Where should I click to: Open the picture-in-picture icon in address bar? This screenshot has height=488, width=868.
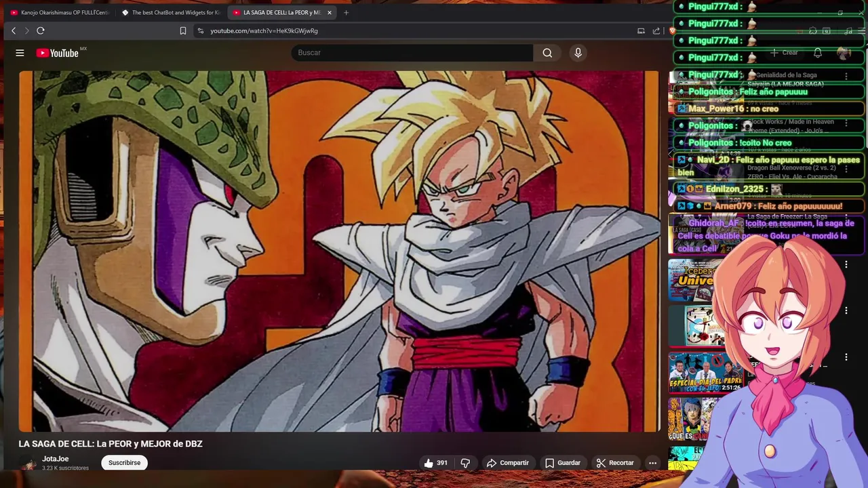(641, 30)
